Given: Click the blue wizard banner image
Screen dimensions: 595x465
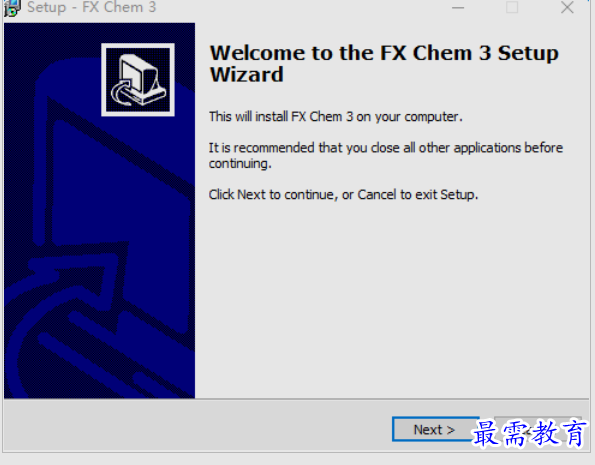Looking at the screenshot, I should coord(99,210).
